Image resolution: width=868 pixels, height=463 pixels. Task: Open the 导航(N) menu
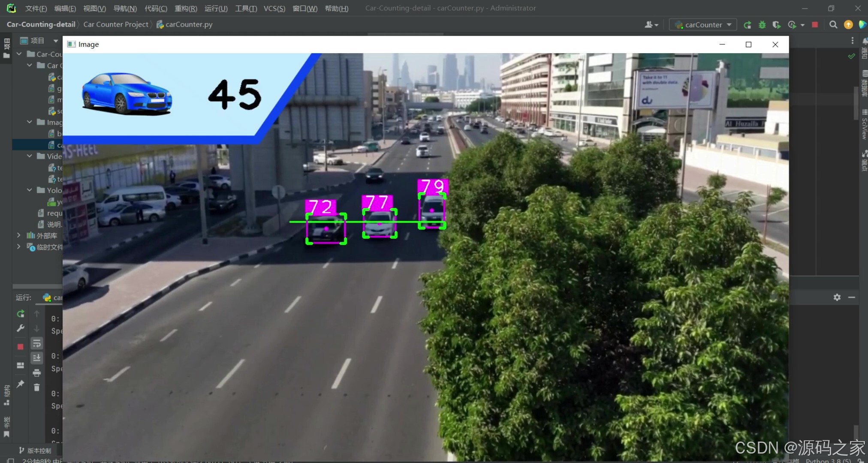(x=125, y=8)
